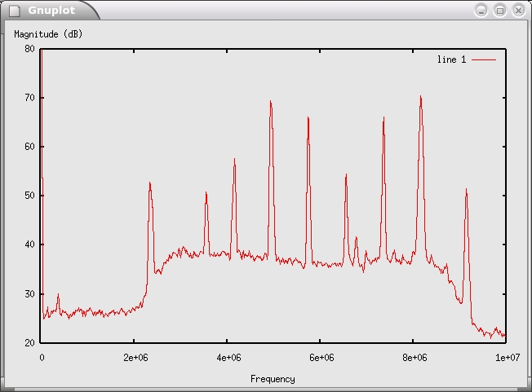Click the "Frequency" x-axis label
Image resolution: width=532 pixels, height=392 pixels.
tap(273, 378)
